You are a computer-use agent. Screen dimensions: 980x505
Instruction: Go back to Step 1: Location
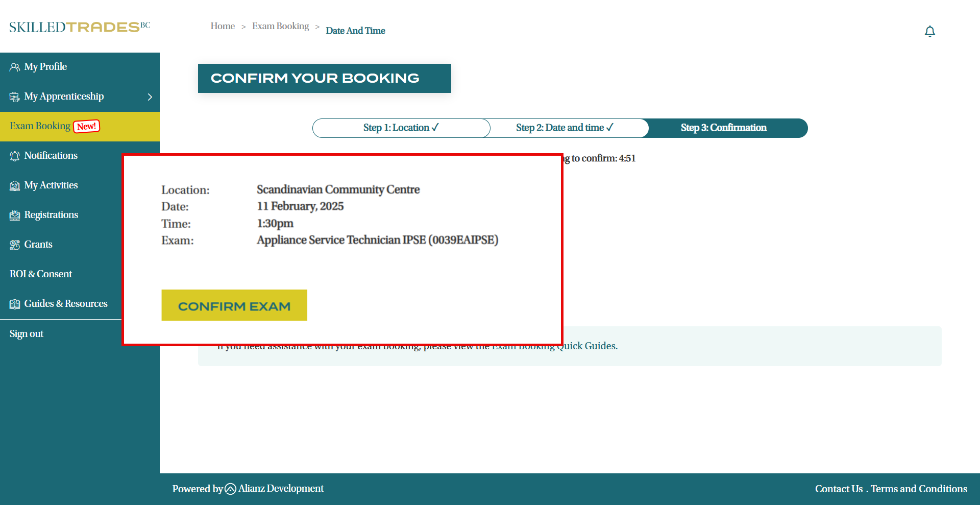pyautogui.click(x=401, y=128)
